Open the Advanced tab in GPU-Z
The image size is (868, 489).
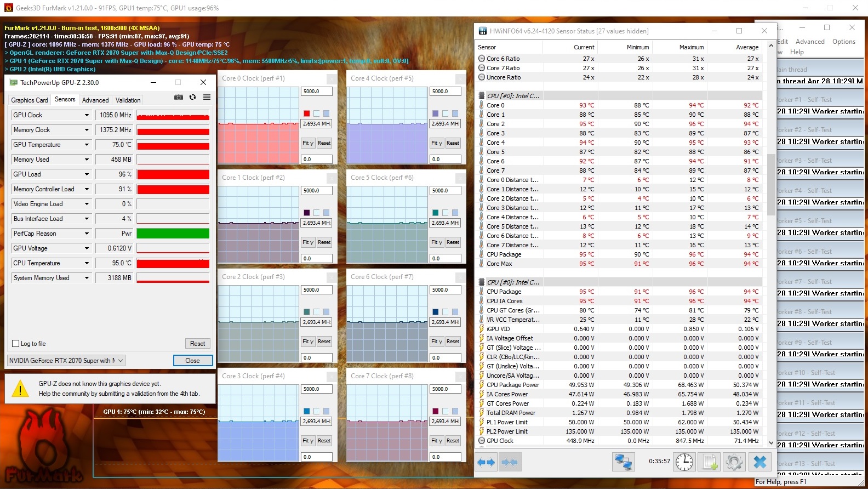[95, 100]
